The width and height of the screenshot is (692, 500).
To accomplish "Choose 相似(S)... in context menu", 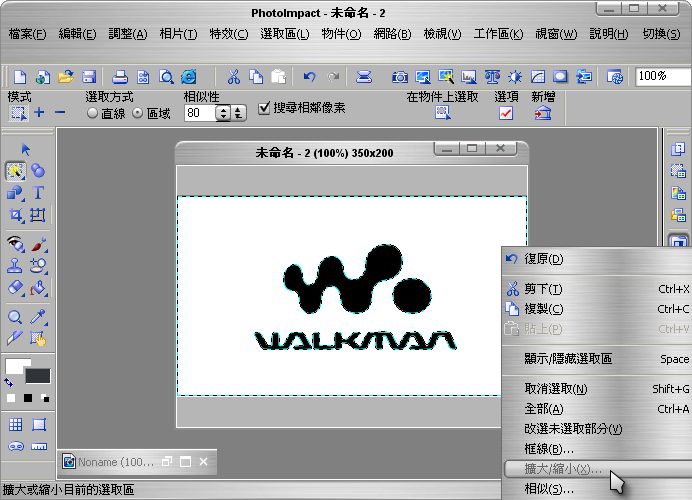I will click(598, 489).
